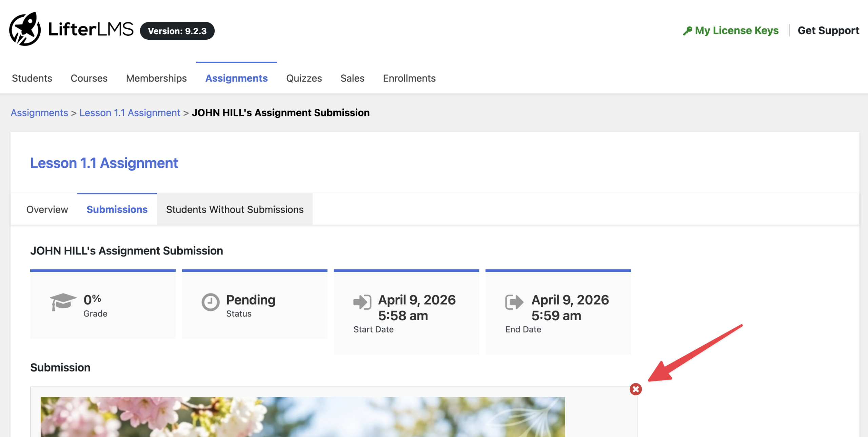Select Students Without Submissions tab

[x=235, y=209]
